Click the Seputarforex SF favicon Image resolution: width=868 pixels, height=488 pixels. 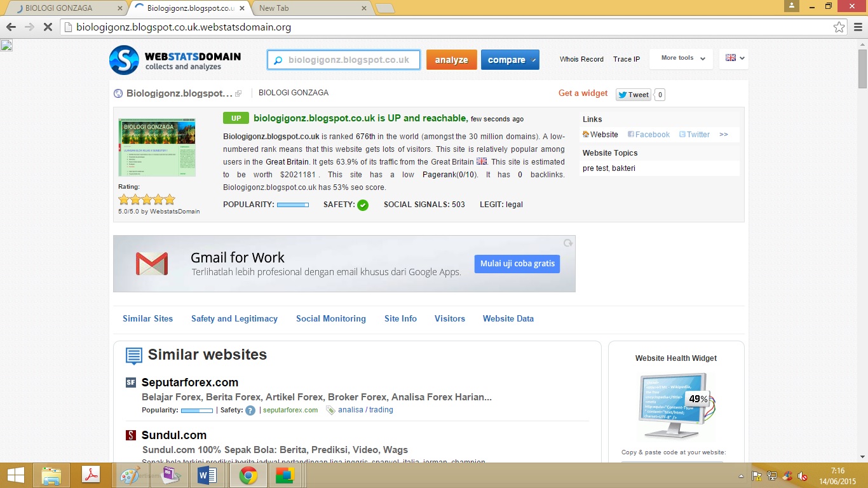click(131, 383)
